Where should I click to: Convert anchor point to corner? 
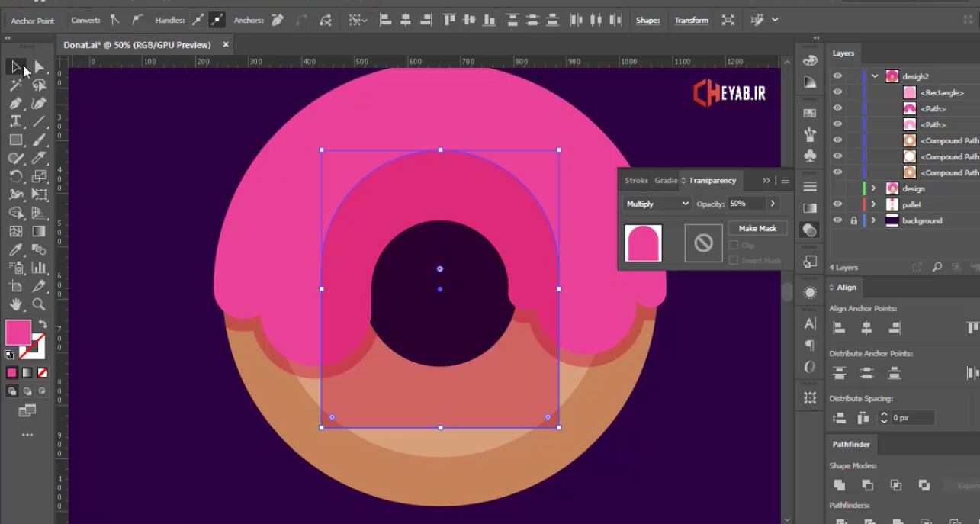114,21
